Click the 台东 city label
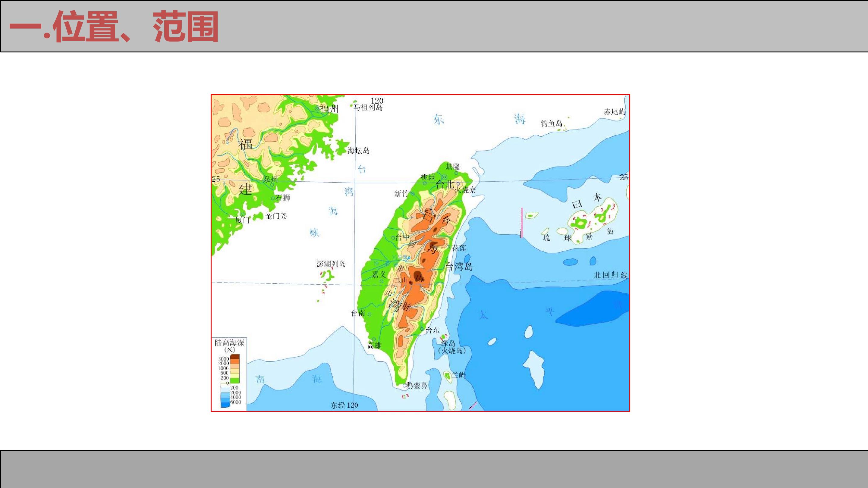 tap(433, 330)
